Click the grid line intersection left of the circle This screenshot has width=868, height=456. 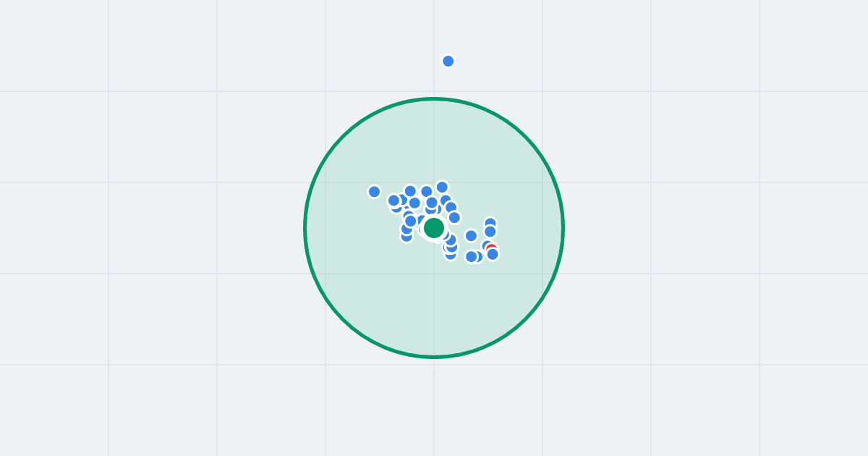pos(217,182)
